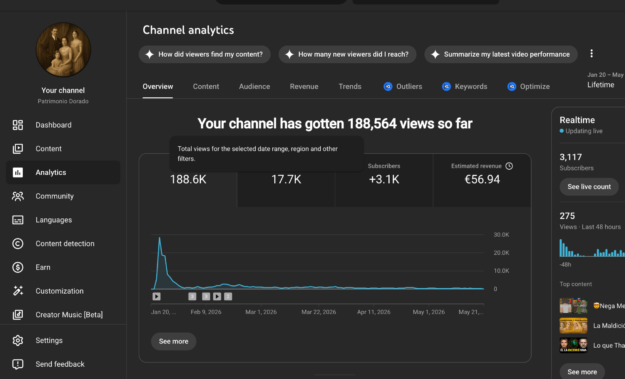
Task: Open the Dashboard icon in sidebar
Action: pyautogui.click(x=18, y=125)
